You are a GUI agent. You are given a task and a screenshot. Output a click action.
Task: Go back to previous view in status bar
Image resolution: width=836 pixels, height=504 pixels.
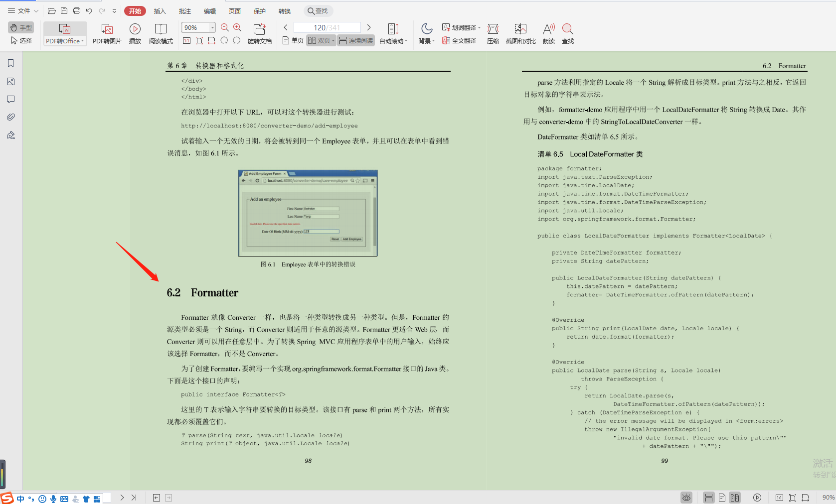[157, 498]
